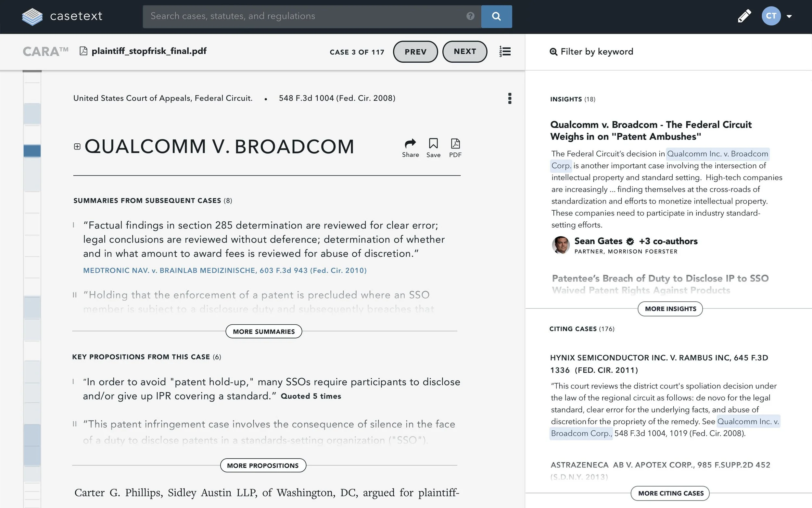
Task: Open the CT account dropdown arrow
Action: tap(789, 16)
